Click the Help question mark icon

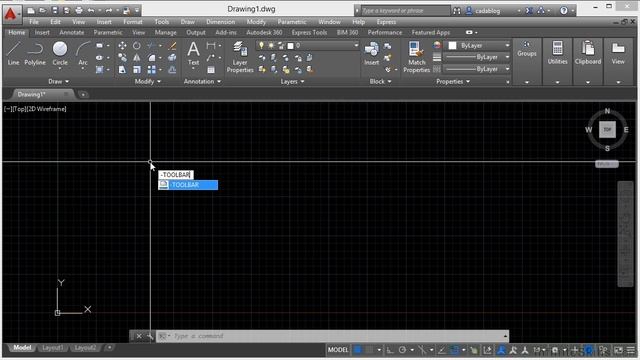563,11
